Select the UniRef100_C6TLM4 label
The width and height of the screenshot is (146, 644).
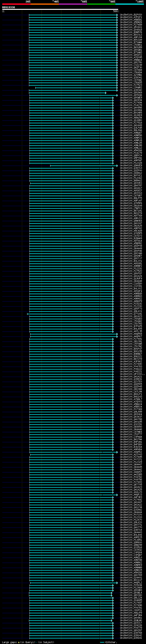tap(131, 392)
